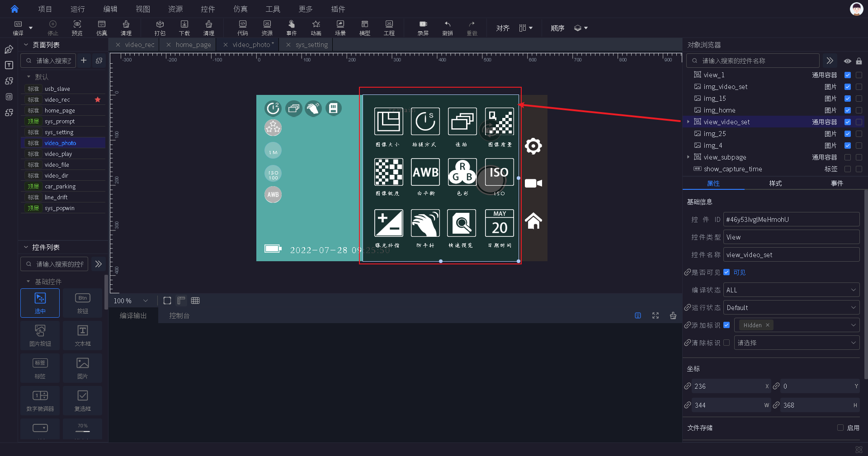Toggle the grid display icon below canvas

195,301
